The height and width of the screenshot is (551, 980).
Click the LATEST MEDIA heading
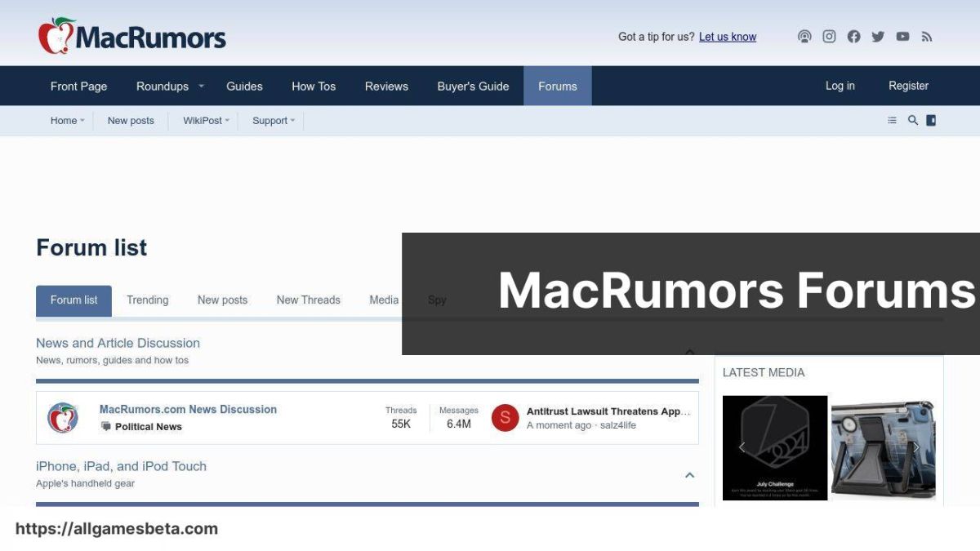(764, 372)
